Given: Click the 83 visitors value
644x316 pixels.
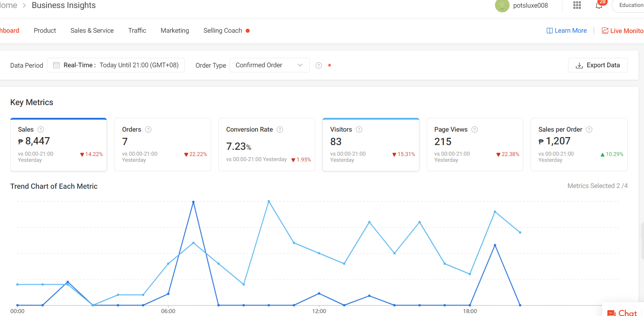Looking at the screenshot, I should (x=336, y=141).
